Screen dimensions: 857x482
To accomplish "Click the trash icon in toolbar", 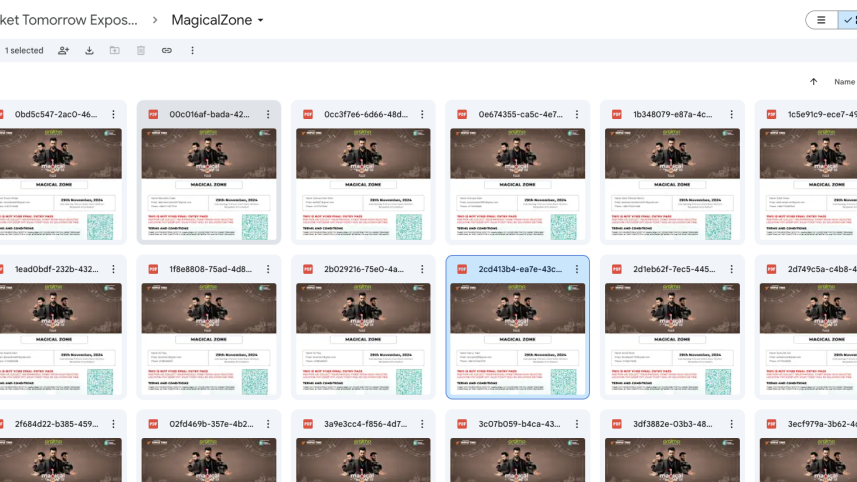I will [x=141, y=50].
